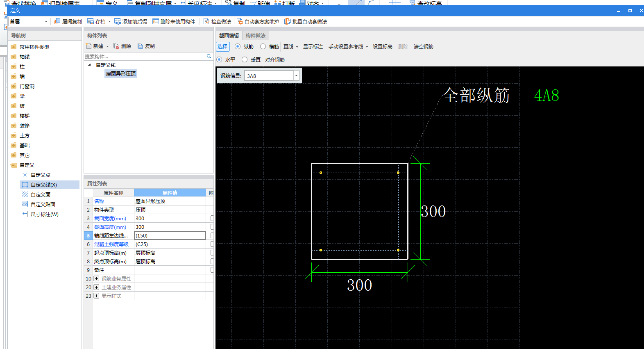This screenshot has width=644, height=349.
Task: Open the 新建 dropdown arrow
Action: [107, 46]
